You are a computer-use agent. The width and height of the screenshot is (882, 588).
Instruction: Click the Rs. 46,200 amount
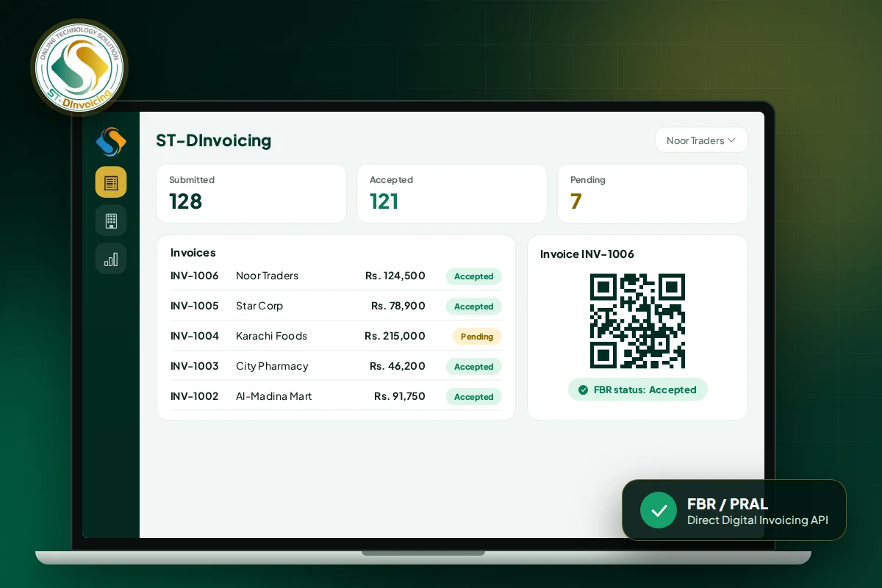click(x=398, y=366)
